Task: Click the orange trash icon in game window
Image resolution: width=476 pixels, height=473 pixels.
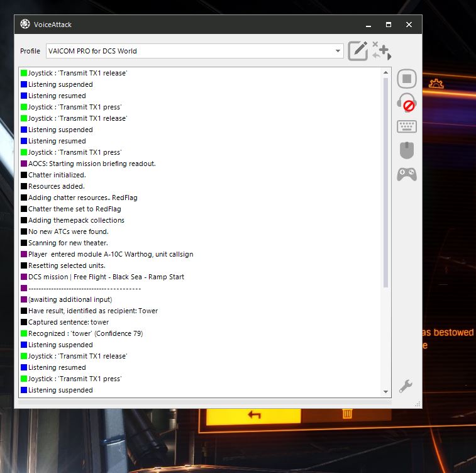Action: pos(347,413)
